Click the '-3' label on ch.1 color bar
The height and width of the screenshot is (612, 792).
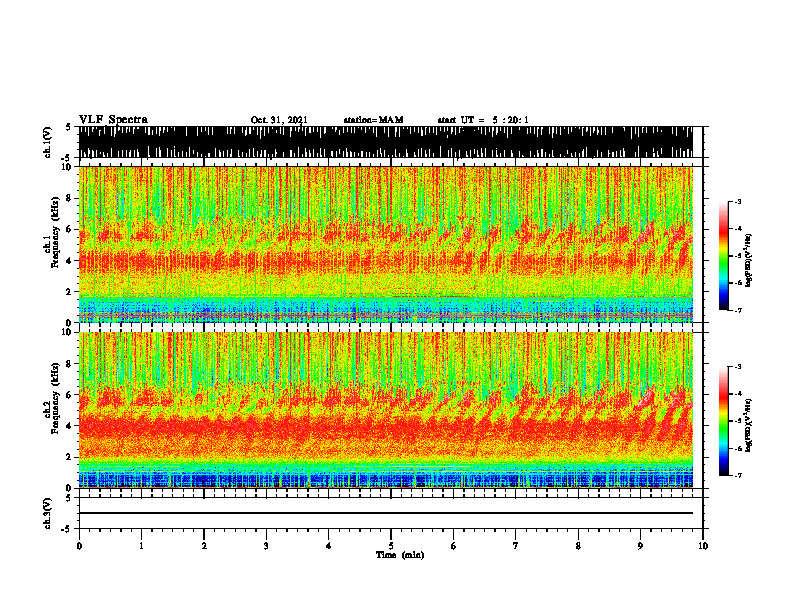click(x=738, y=202)
